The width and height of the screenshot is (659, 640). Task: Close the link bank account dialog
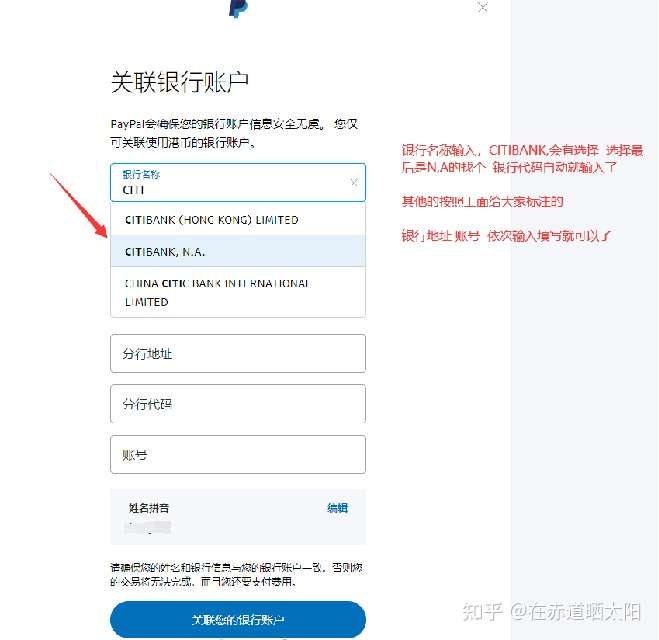(483, 7)
